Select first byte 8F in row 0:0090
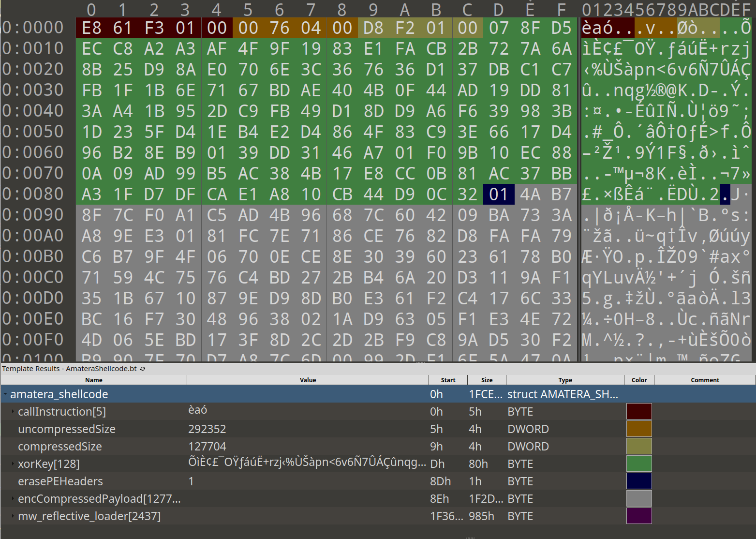756x539 pixels. [x=91, y=215]
